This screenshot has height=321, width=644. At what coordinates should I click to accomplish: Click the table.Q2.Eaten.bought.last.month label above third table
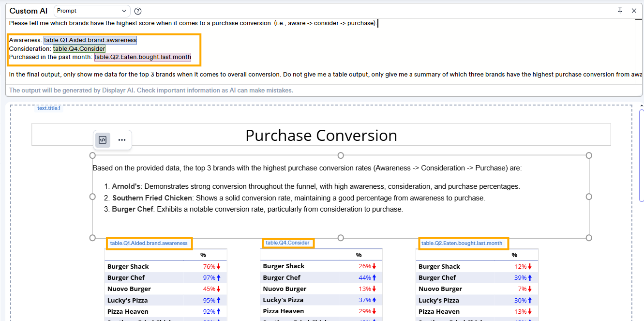pos(462,243)
